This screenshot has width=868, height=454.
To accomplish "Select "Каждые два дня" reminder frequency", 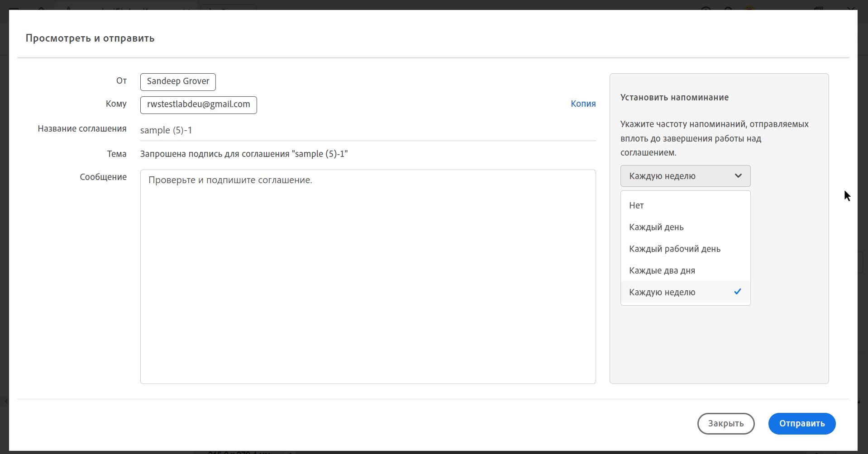I will coord(685,270).
